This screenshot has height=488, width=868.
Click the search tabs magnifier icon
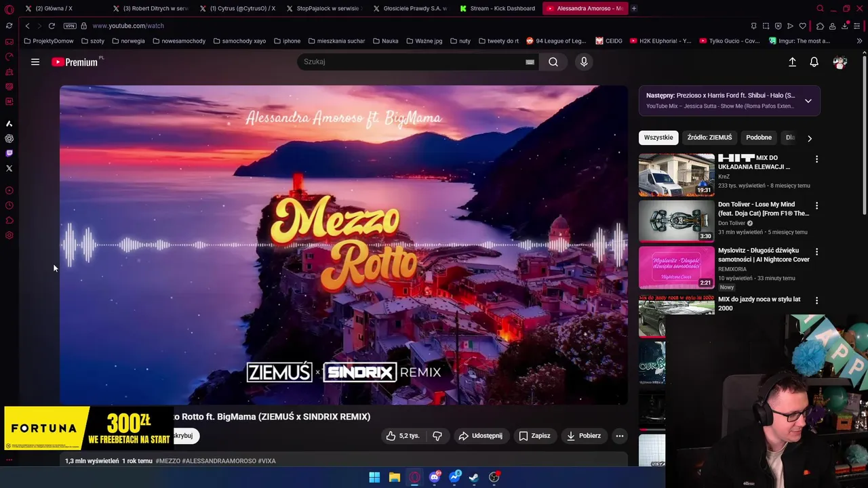[820, 9]
